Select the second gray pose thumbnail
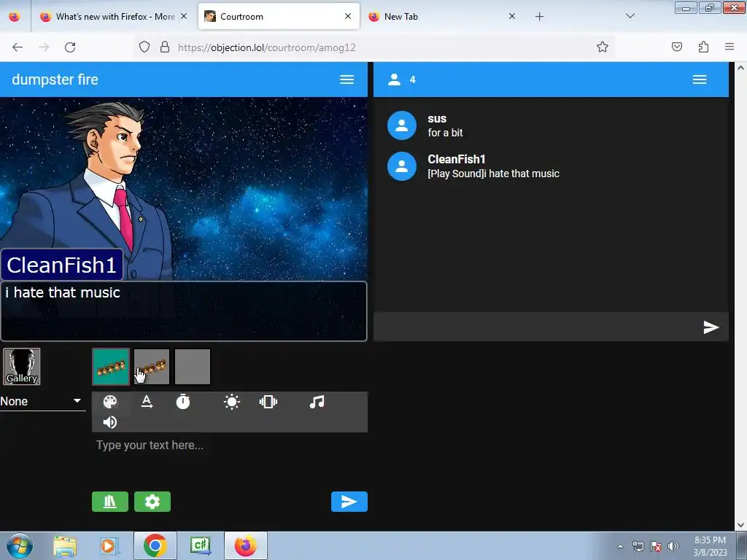Image resolution: width=747 pixels, height=560 pixels. 152,367
